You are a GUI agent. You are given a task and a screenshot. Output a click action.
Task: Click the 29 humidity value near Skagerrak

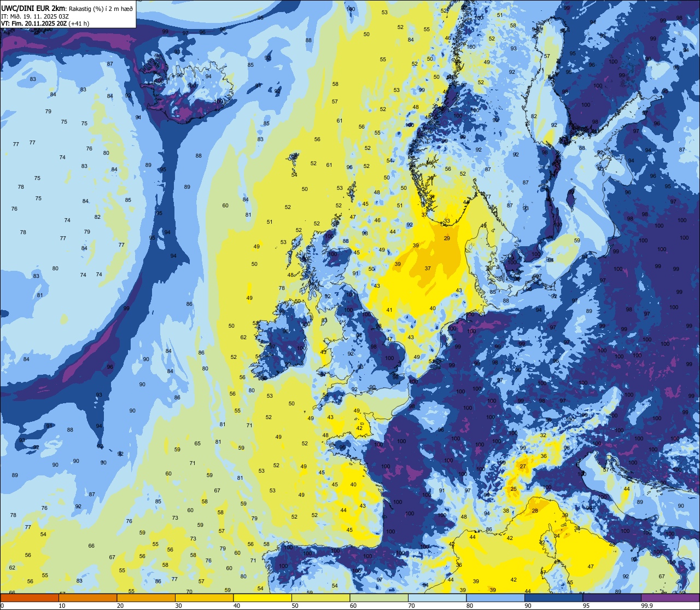(x=447, y=239)
